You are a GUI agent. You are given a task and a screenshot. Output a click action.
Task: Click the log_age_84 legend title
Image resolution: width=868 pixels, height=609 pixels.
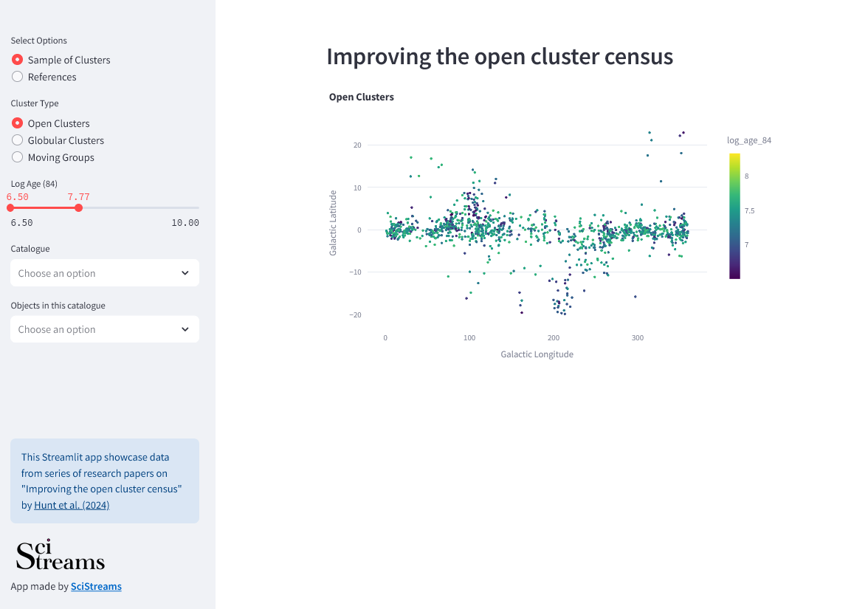click(x=749, y=140)
